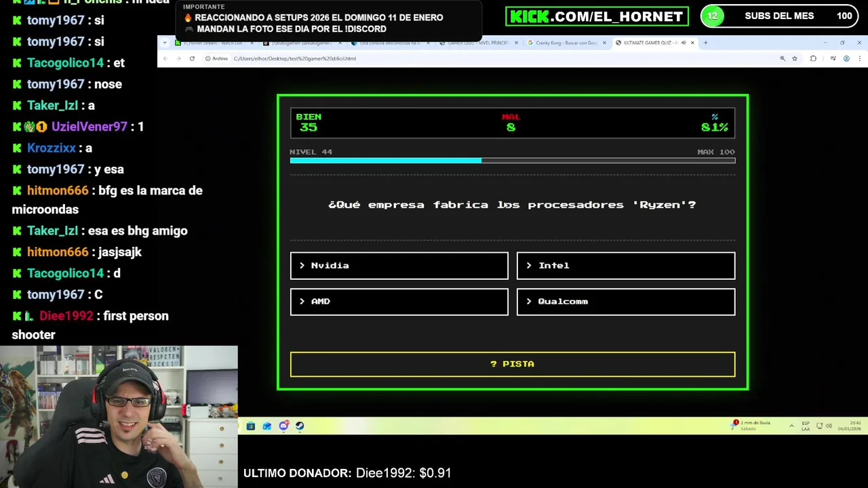Click the BIEN score showing 35
Screen dimensions: 868x488
[x=309, y=123]
